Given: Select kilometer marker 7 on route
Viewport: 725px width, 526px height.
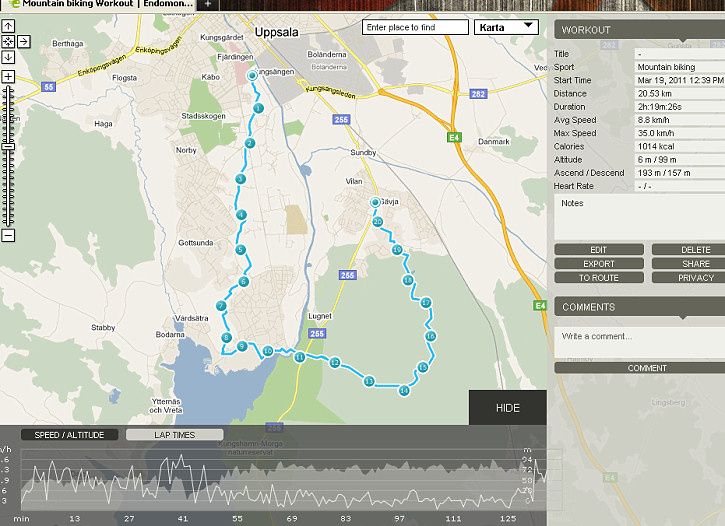Looking at the screenshot, I should [x=221, y=306].
